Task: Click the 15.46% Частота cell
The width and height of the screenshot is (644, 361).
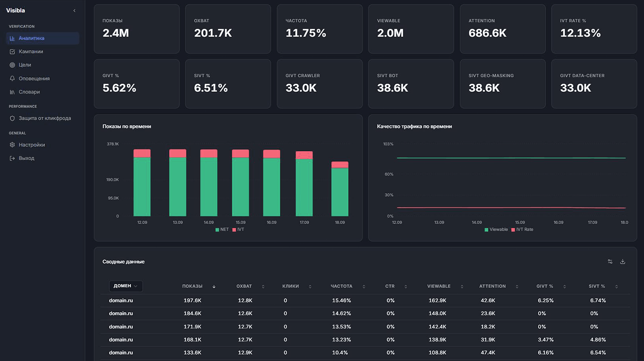Action: pos(342,301)
